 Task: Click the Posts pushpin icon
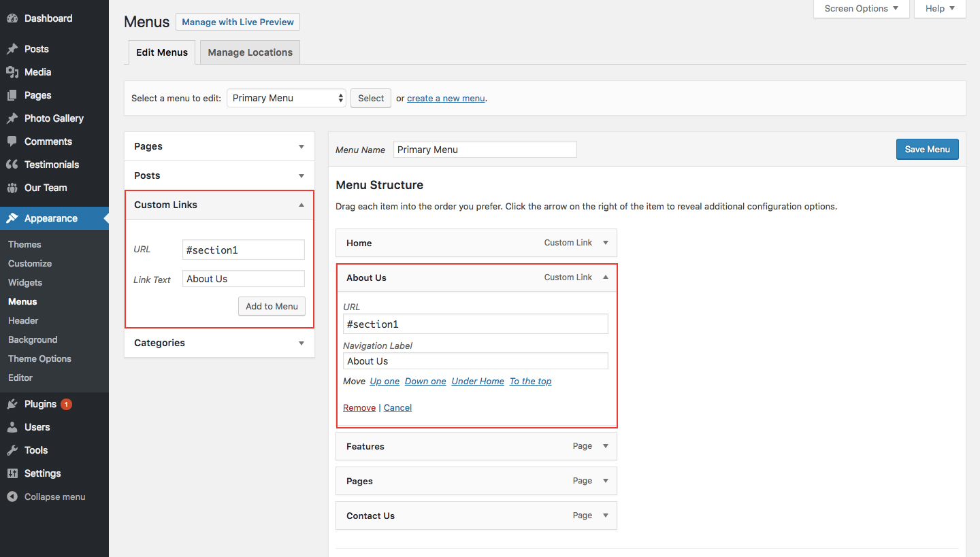pyautogui.click(x=12, y=49)
